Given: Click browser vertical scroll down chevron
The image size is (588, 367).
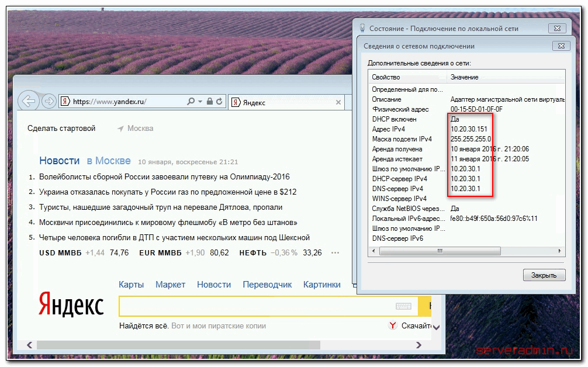Looking at the screenshot, I should pyautogui.click(x=436, y=327).
